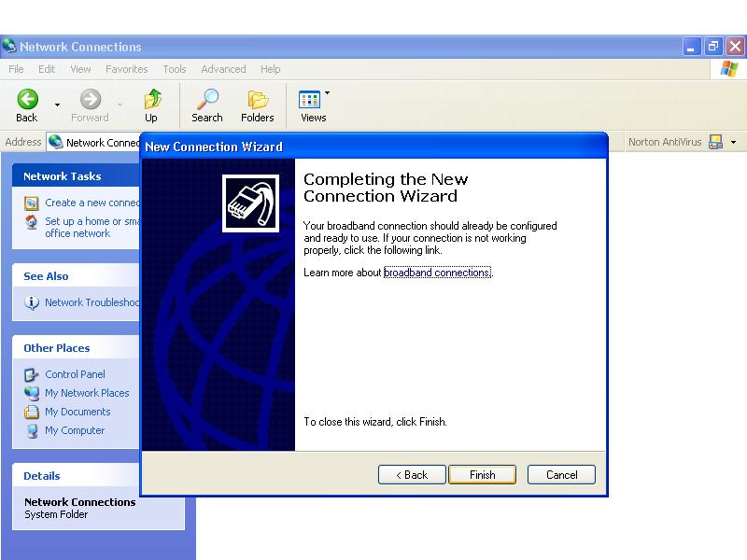Click the Network Connections address bar icon
Image resolution: width=747 pixels, height=560 pixels.
pos(56,142)
